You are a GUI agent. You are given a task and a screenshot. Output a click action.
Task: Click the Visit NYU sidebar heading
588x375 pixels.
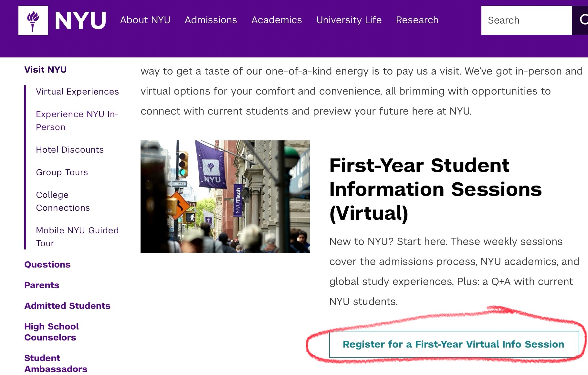click(x=46, y=70)
